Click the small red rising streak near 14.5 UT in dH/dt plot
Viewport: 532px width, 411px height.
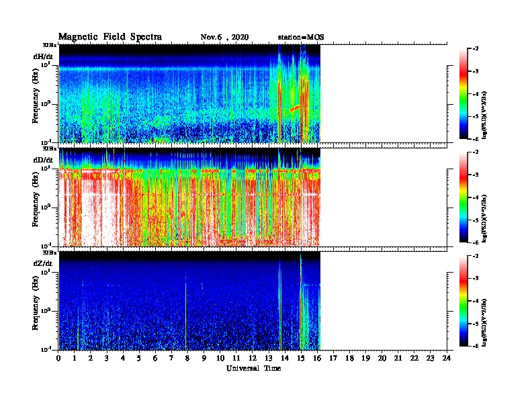[x=294, y=109]
